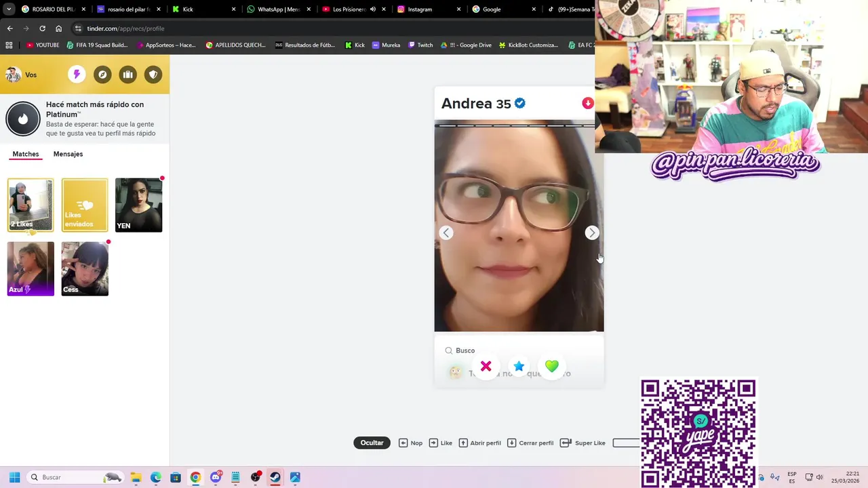The height and width of the screenshot is (488, 868).
Task: Open Google Chrome from taskbar
Action: pyautogui.click(x=195, y=477)
